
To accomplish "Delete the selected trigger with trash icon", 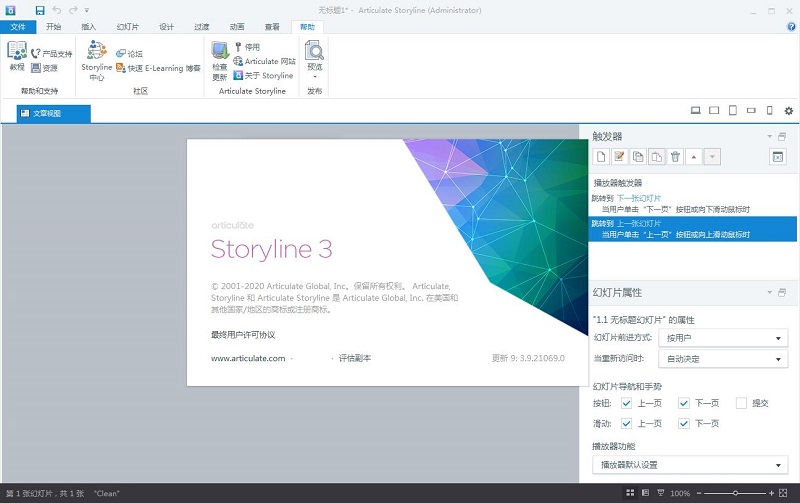I will [675, 156].
